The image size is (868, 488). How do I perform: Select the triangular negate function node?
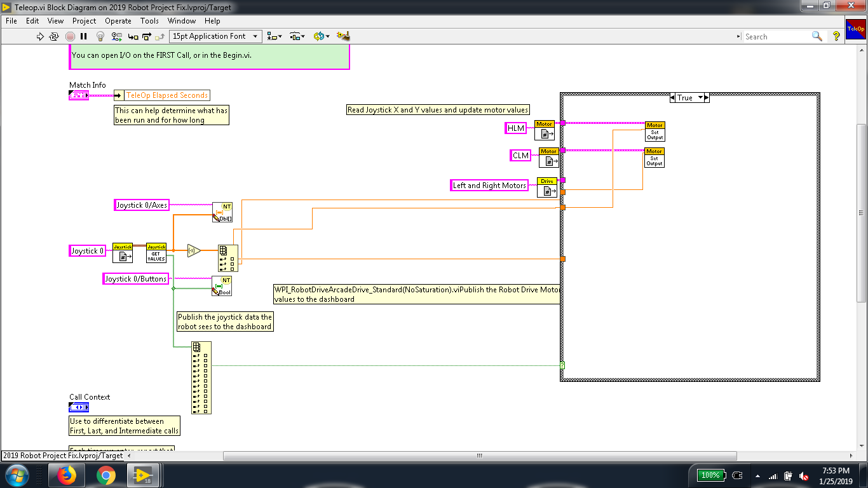tap(194, 251)
